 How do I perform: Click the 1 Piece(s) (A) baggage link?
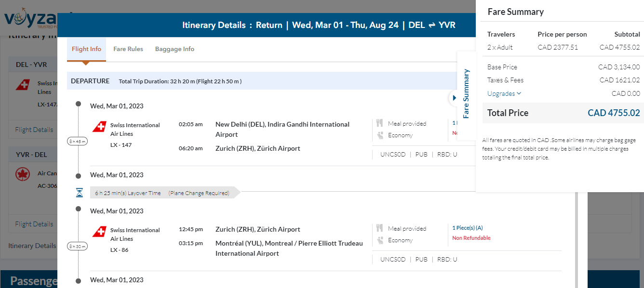pyautogui.click(x=467, y=228)
